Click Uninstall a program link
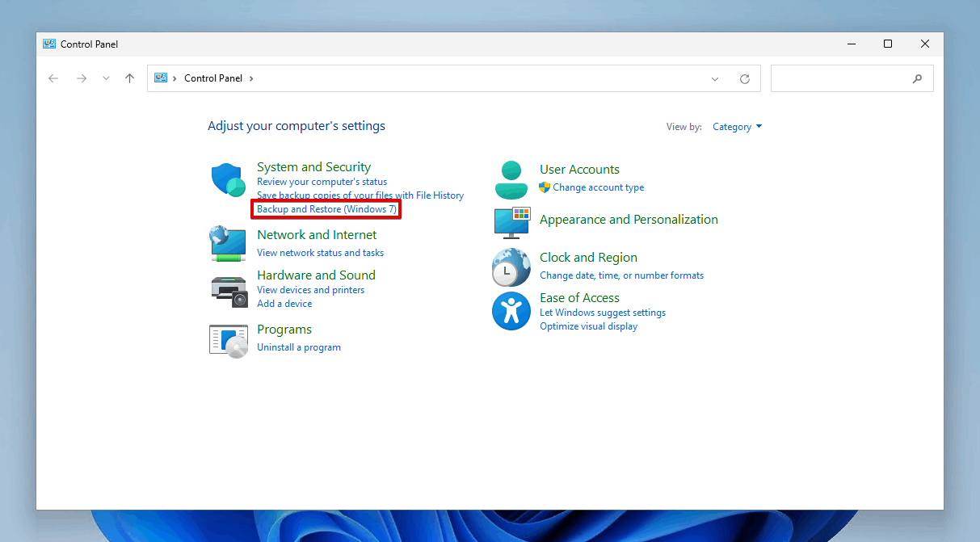980x542 pixels. click(299, 347)
